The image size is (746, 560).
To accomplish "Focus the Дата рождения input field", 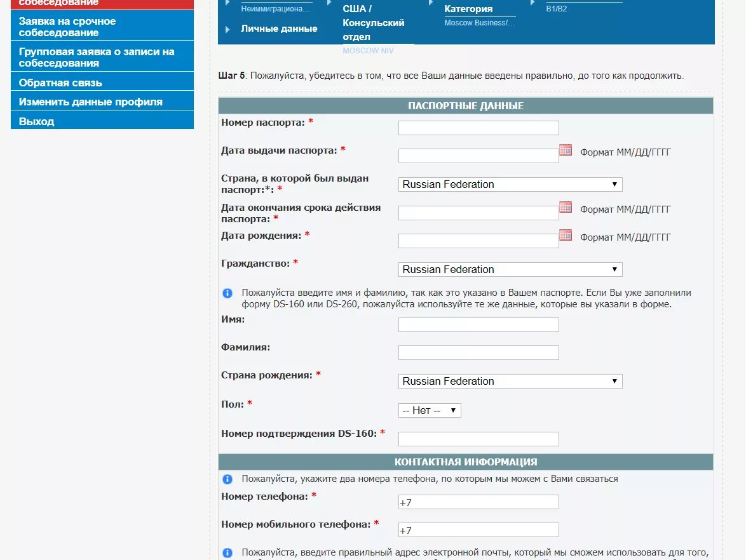I will click(x=478, y=241).
